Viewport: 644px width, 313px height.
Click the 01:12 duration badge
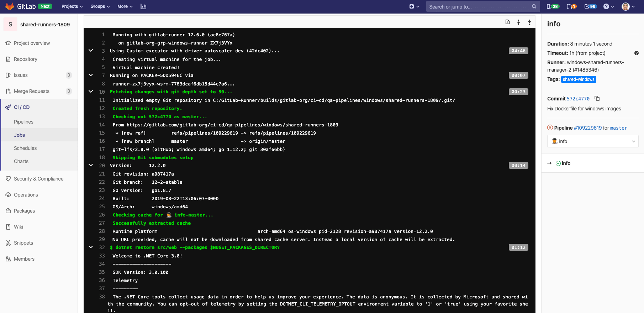point(518,247)
